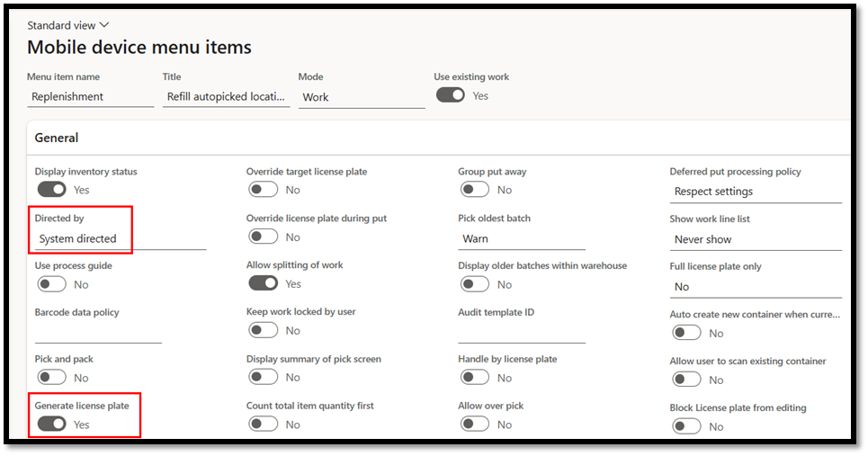Collapse the General section header
This screenshot has height=456, width=868.
57,138
